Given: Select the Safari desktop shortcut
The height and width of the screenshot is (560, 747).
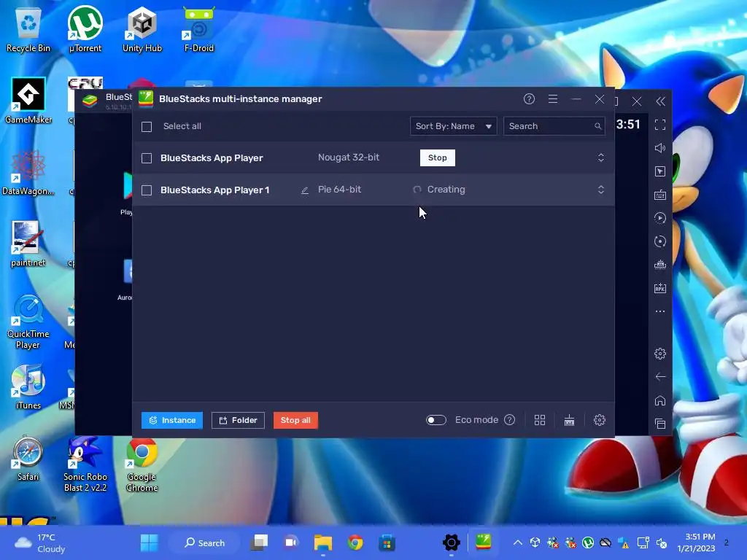Looking at the screenshot, I should 28,458.
